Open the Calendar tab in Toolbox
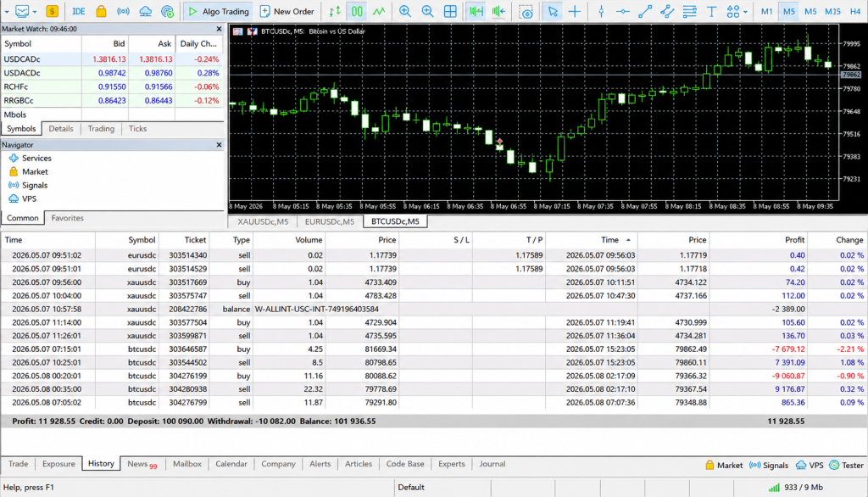The width and height of the screenshot is (868, 497). tap(231, 464)
